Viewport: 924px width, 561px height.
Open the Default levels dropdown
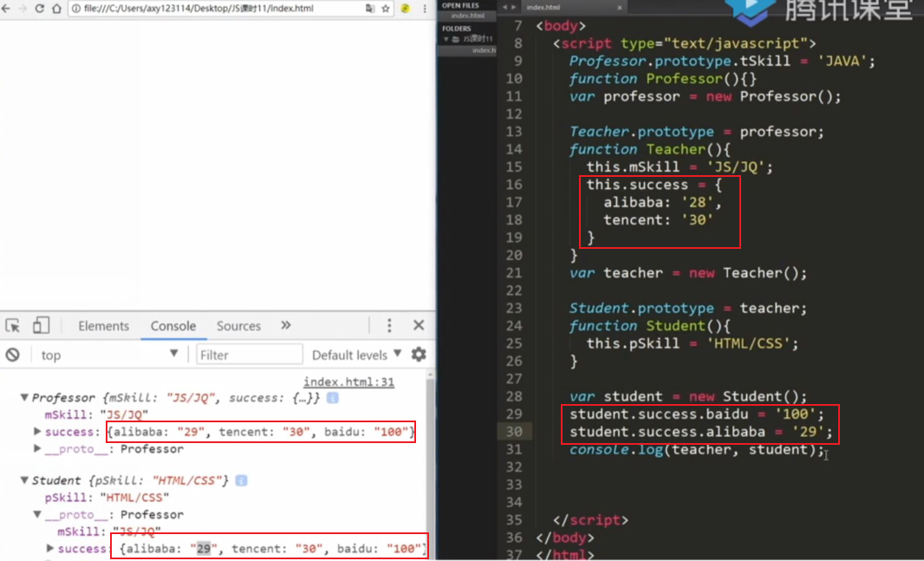[x=356, y=355]
